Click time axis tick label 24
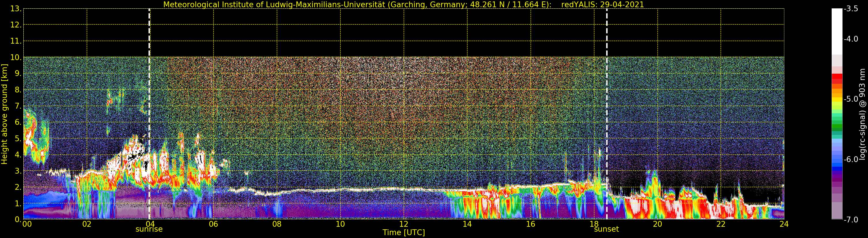The height and width of the screenshot is (238, 868). click(x=784, y=224)
